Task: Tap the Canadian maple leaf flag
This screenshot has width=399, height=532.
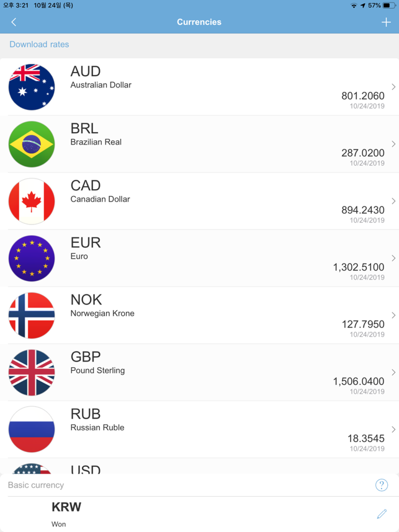Action: 32,201
